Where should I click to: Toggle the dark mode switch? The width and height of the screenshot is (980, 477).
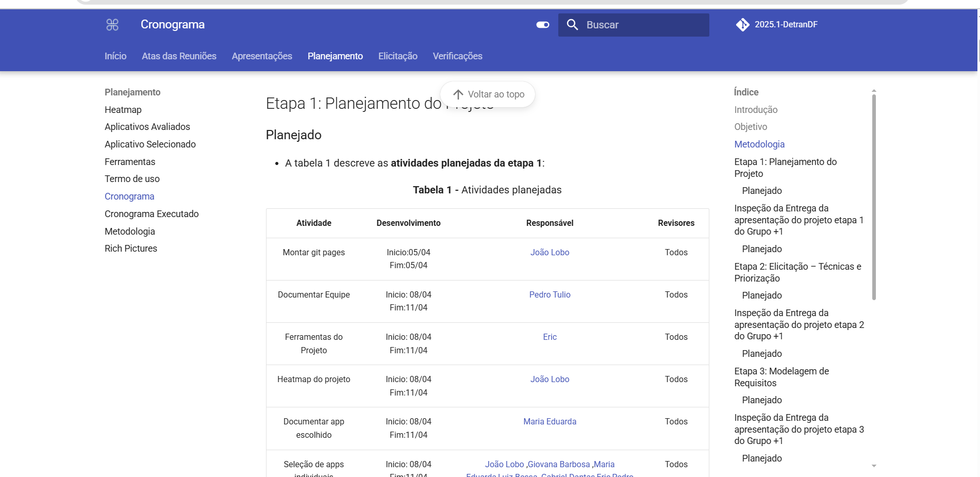[543, 25]
